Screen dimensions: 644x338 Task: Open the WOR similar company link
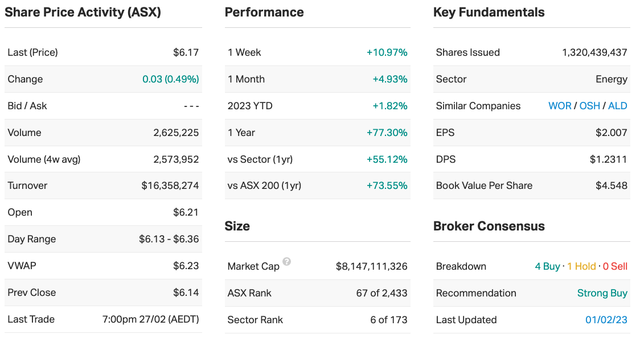pyautogui.click(x=560, y=106)
